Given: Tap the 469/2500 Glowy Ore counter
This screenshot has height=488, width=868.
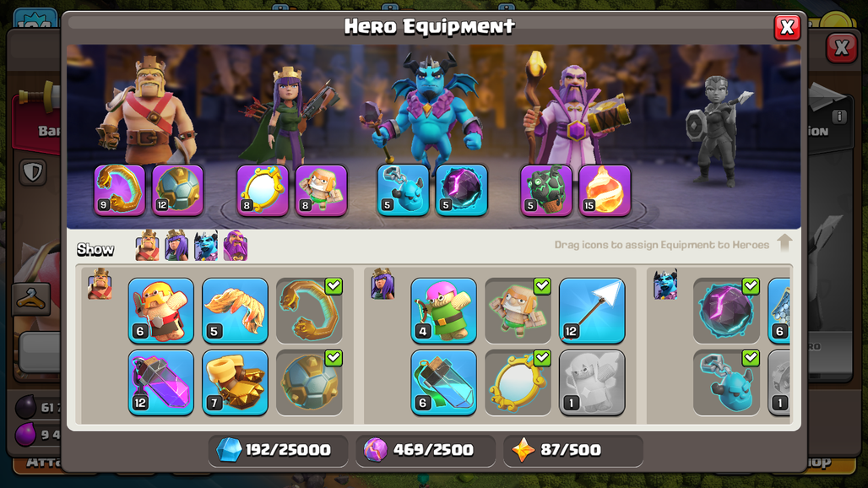Looking at the screenshot, I should (x=426, y=450).
